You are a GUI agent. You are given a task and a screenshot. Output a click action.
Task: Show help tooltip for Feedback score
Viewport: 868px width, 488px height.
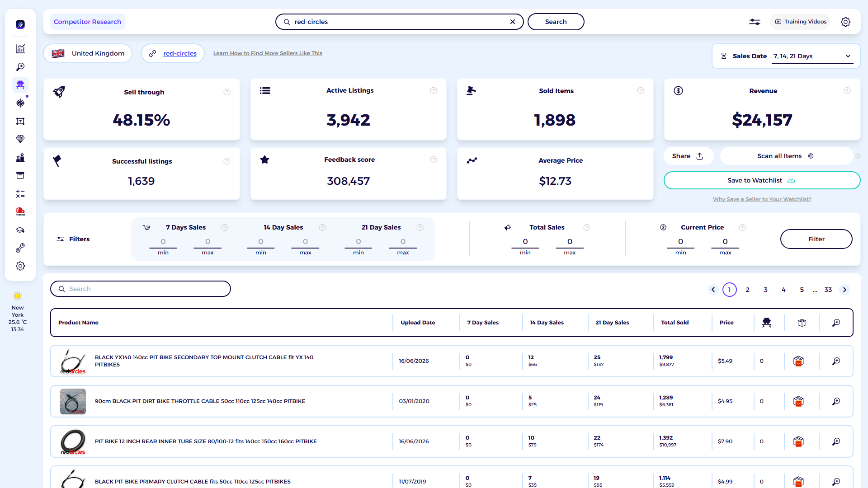pos(434,160)
